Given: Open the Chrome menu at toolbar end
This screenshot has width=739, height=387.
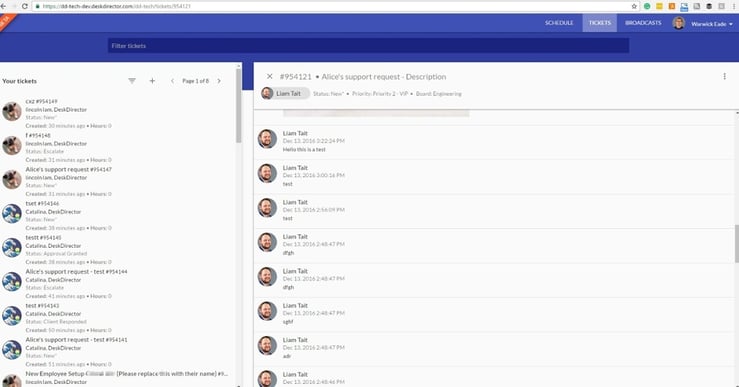Looking at the screenshot, I should 734,6.
